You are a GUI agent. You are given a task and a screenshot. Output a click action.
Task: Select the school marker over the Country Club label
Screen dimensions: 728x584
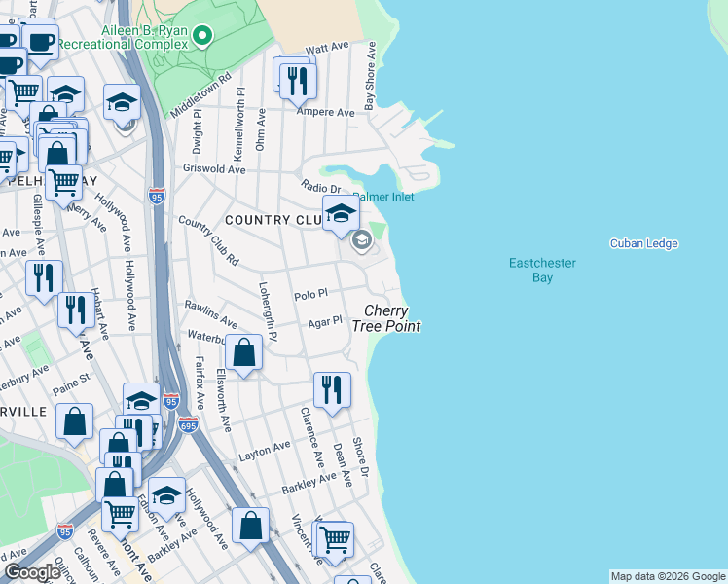pyautogui.click(x=341, y=214)
